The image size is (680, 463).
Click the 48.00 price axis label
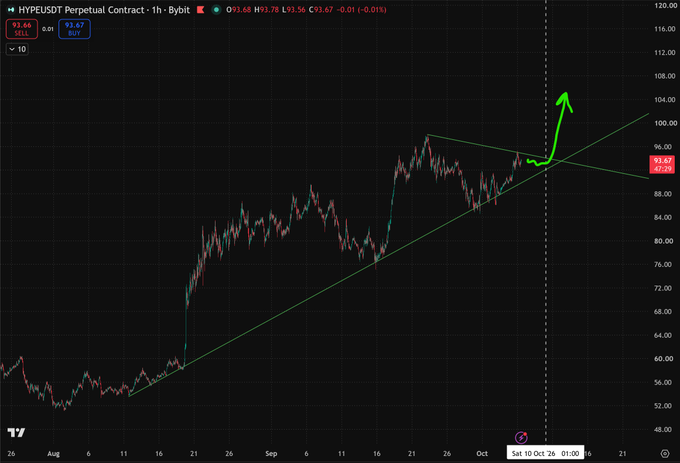pyautogui.click(x=664, y=429)
